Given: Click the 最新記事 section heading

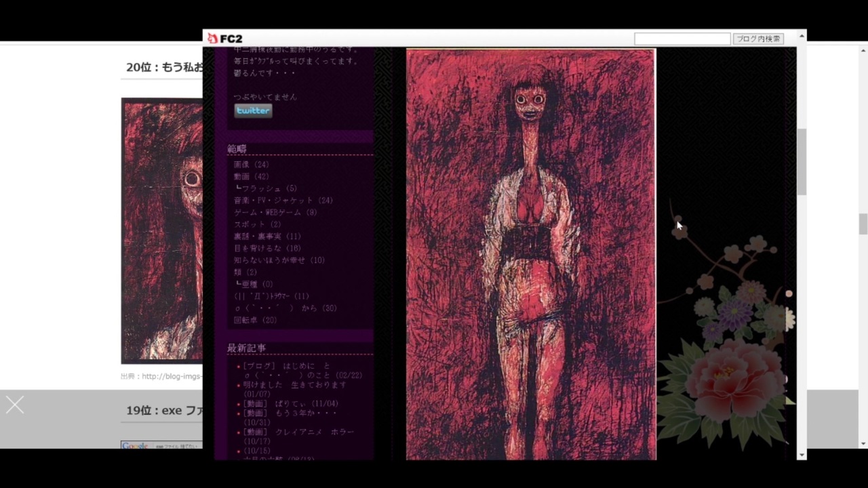Looking at the screenshot, I should click(247, 348).
